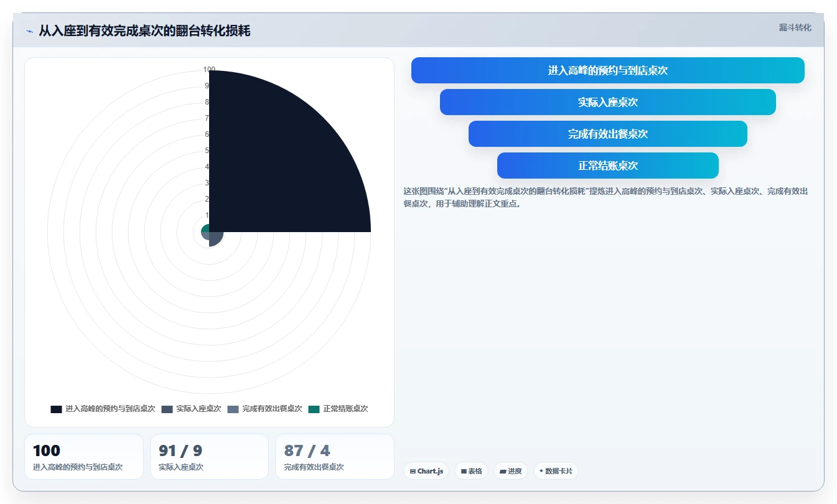
Task: Click the 100 stat card
Action: [84, 457]
